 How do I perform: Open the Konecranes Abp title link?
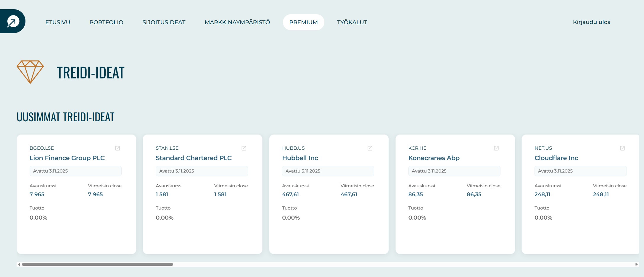point(434,158)
